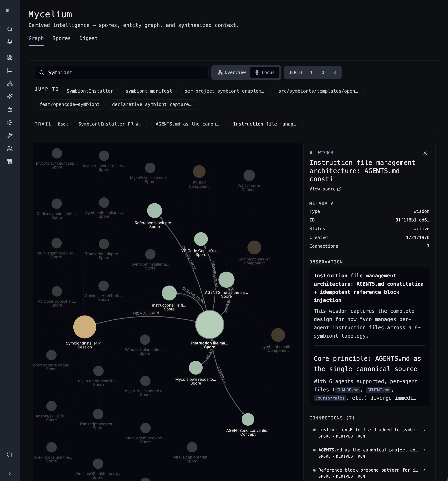Switch to the Spores tab
The image size is (448, 481).
pyautogui.click(x=62, y=38)
